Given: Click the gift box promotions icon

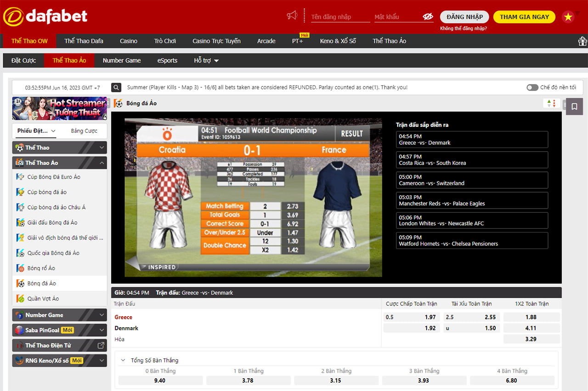Looking at the screenshot, I should 582,41.
